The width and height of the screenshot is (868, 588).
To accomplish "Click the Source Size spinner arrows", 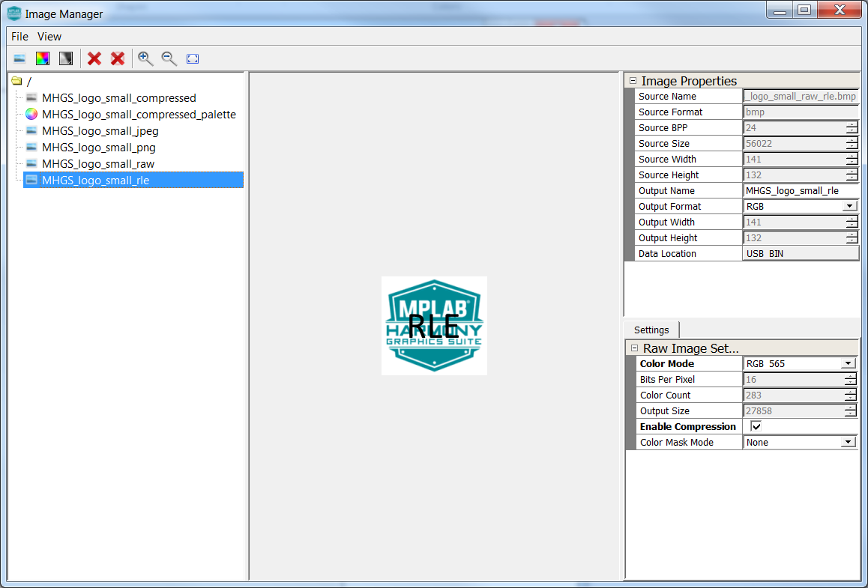I will [852, 143].
